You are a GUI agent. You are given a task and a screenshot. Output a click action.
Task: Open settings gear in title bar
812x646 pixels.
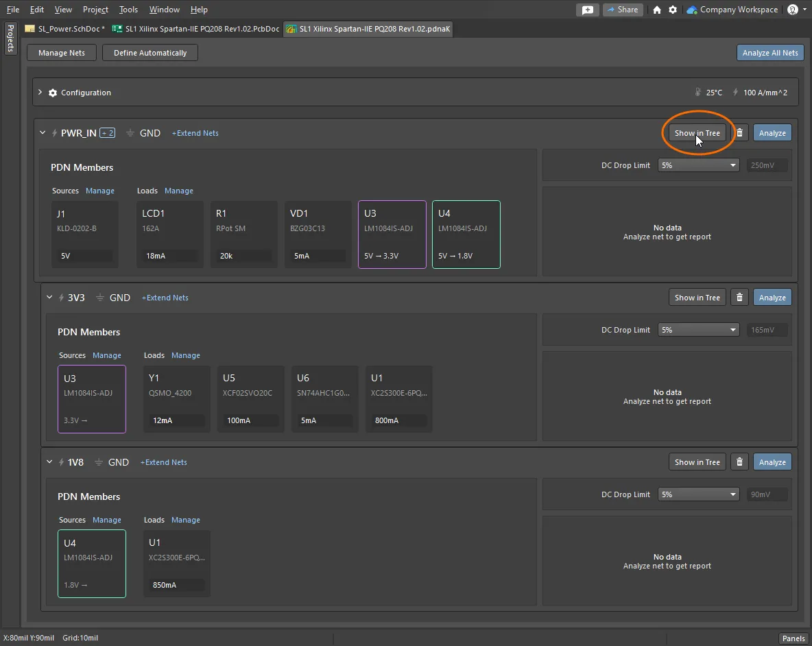click(673, 10)
